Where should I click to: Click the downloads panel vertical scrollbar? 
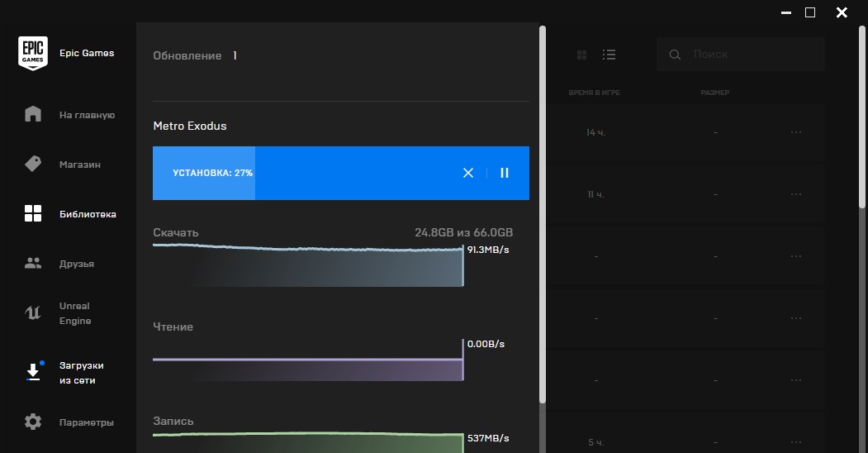tap(543, 215)
